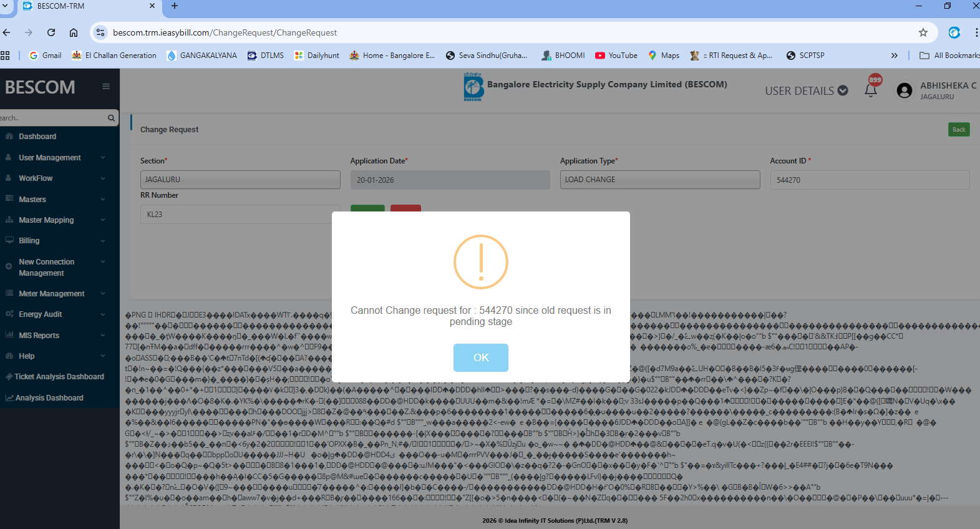This screenshot has width=980, height=529.
Task: Expand the Help menu
Action: 27,356
